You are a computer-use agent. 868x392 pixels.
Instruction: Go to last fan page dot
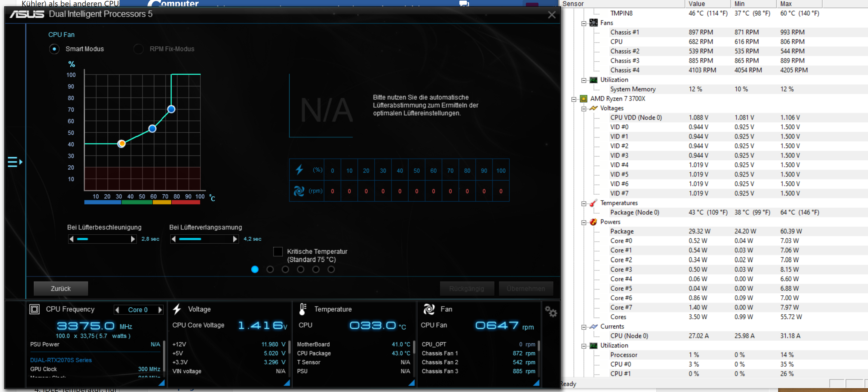click(331, 269)
